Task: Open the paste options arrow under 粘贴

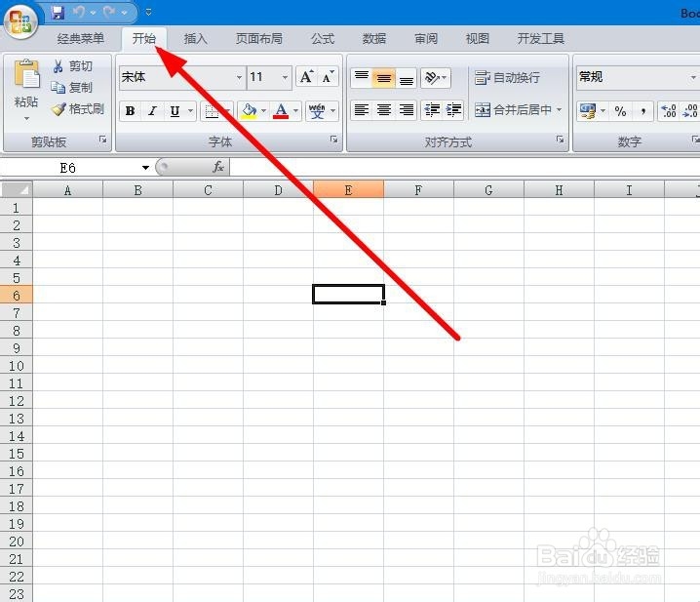Action: (x=26, y=119)
